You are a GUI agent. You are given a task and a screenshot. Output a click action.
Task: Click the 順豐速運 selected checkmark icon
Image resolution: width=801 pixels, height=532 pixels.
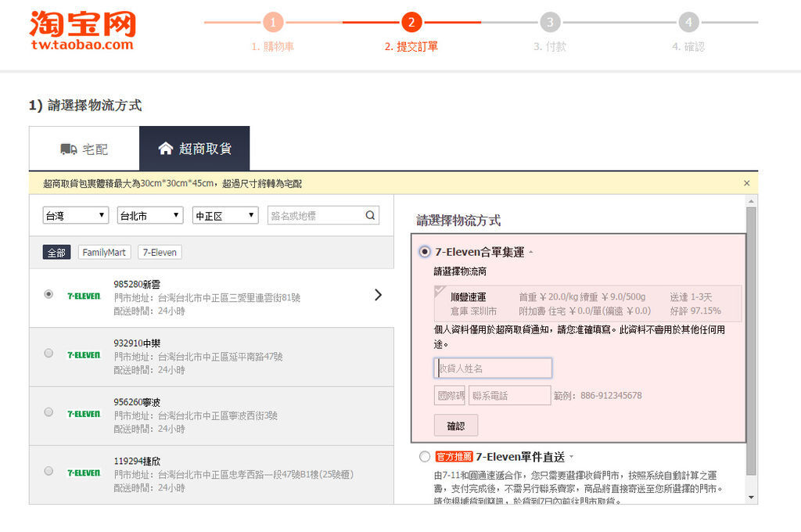coord(440,291)
